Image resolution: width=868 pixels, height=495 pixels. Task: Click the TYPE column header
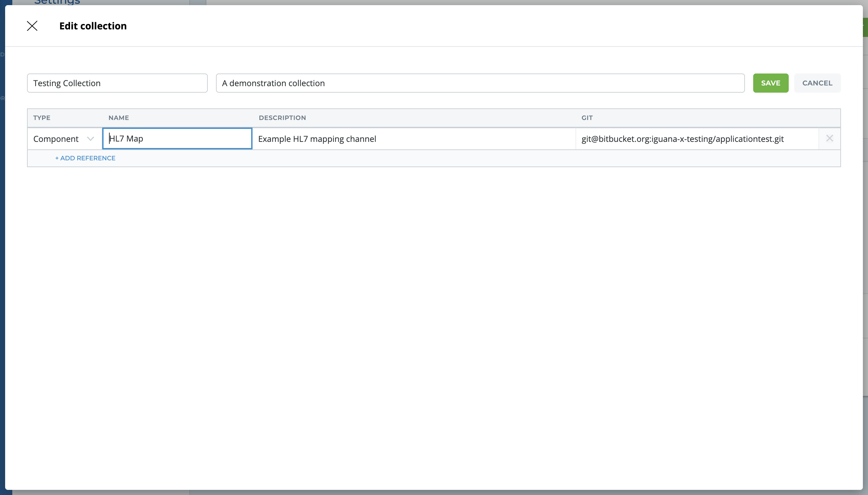click(x=42, y=118)
